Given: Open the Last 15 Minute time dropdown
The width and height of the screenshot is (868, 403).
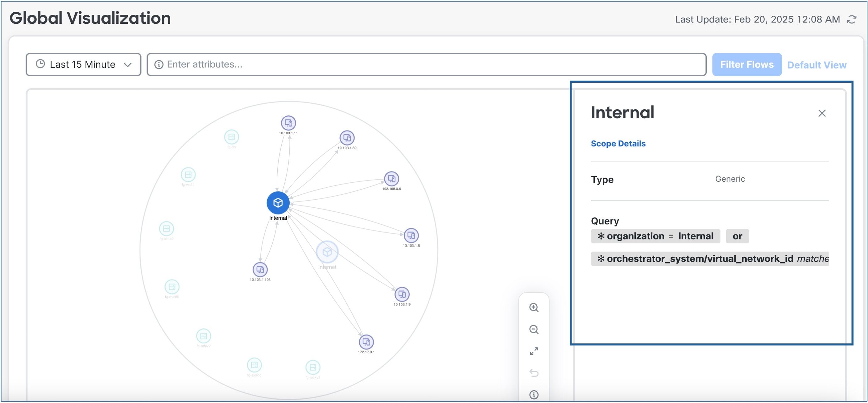Looking at the screenshot, I should [83, 64].
